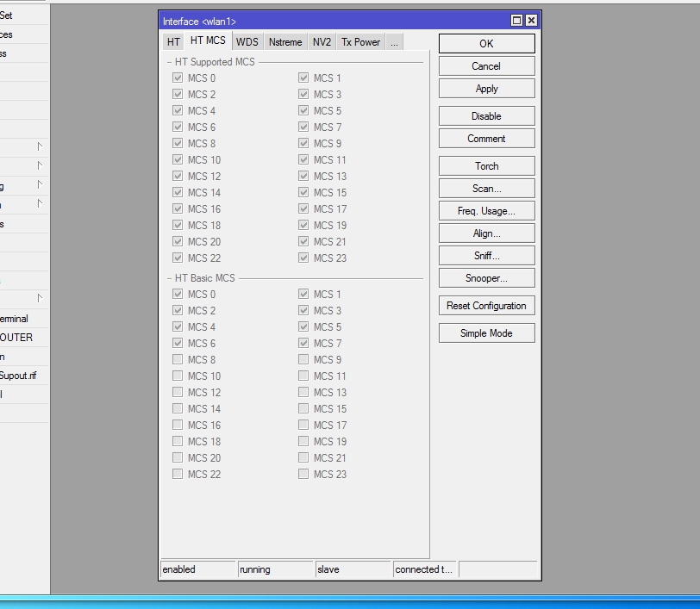Screen dimensions: 700x609
Task: Launch the Sniff tool
Action: 486,255
